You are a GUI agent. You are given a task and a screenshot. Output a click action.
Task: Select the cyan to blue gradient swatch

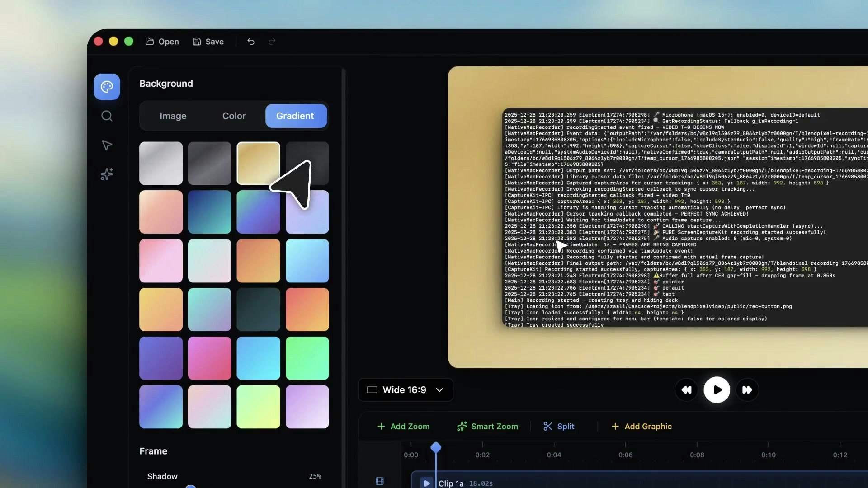coord(307,261)
